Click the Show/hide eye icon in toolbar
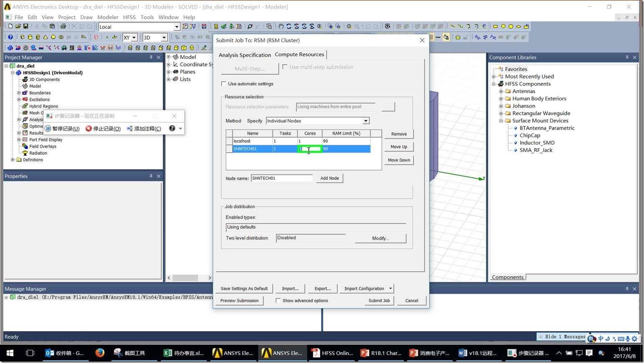This screenshot has width=644, height=363. tap(388, 26)
